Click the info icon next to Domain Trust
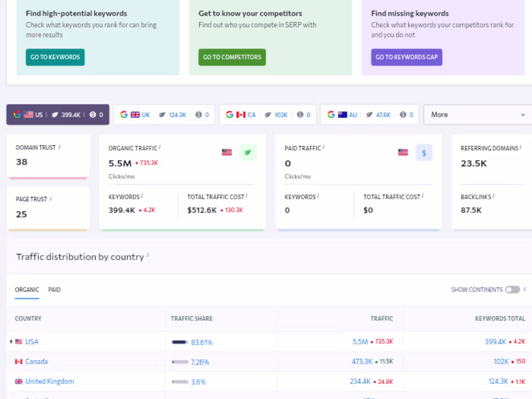This screenshot has width=532, height=399. pos(59,147)
